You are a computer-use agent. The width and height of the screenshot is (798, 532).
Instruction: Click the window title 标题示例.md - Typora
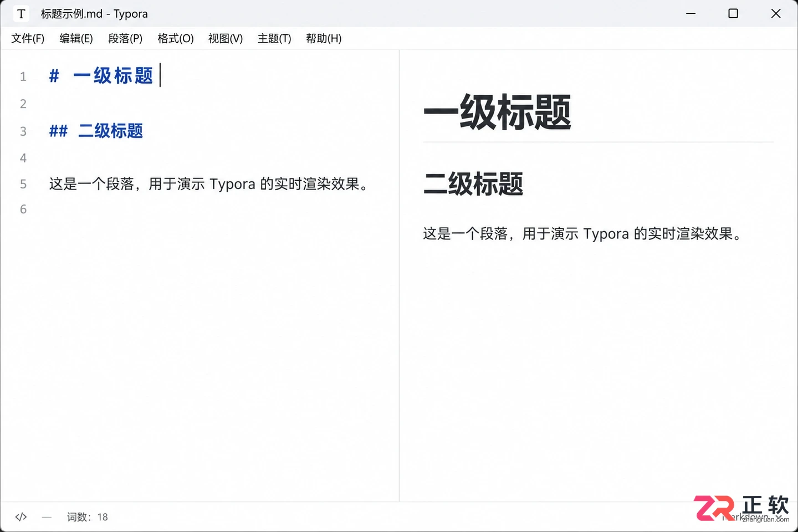94,14
